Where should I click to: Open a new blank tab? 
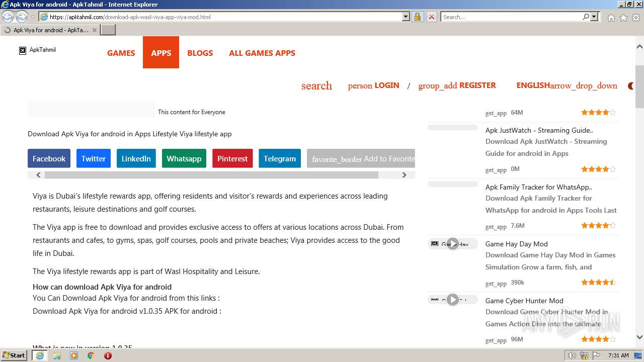coord(108,30)
